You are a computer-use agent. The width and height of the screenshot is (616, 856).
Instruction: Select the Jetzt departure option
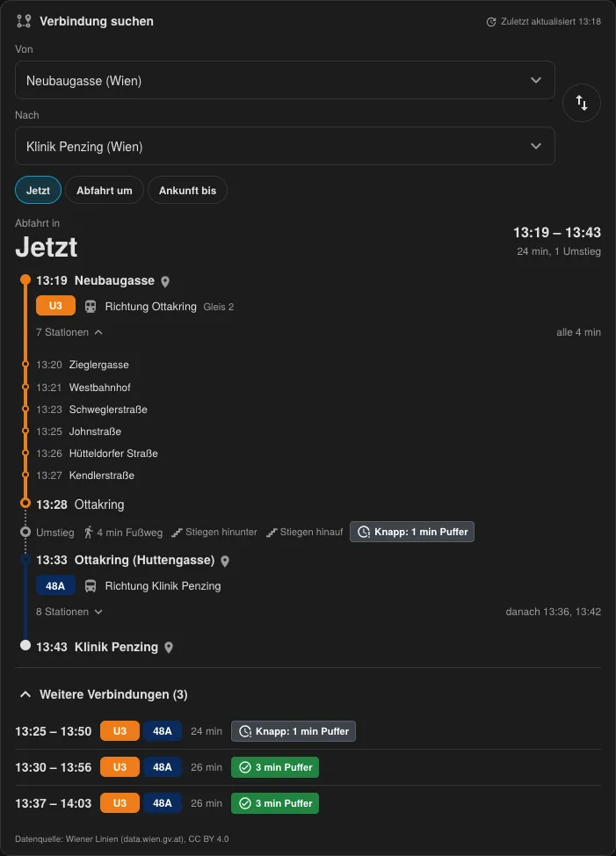pyautogui.click(x=38, y=190)
